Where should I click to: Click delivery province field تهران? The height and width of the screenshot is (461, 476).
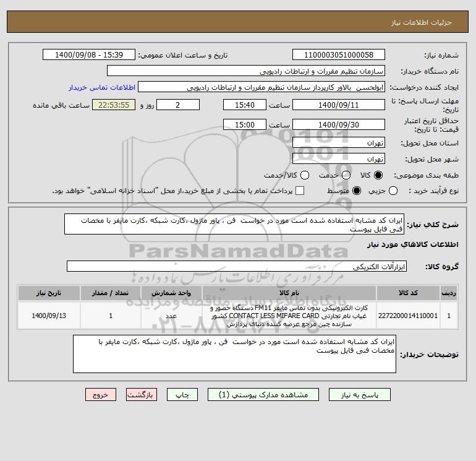pyautogui.click(x=339, y=142)
